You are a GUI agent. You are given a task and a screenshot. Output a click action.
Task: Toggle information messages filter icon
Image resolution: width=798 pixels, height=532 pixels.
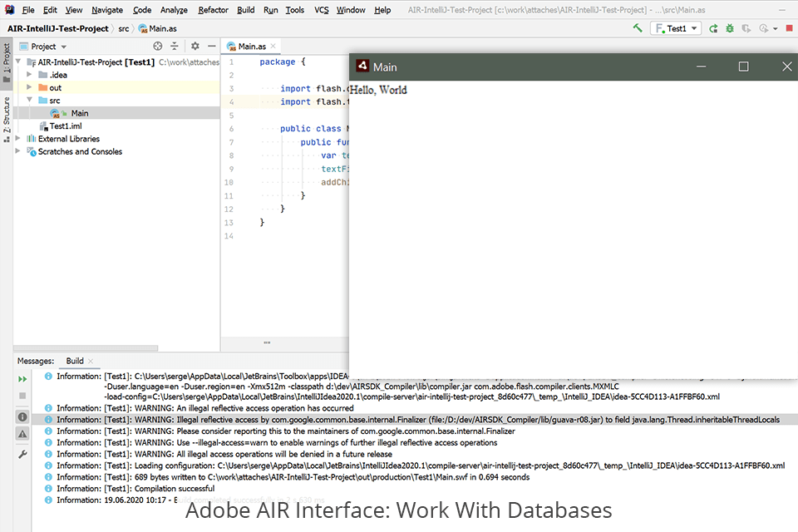point(22,417)
